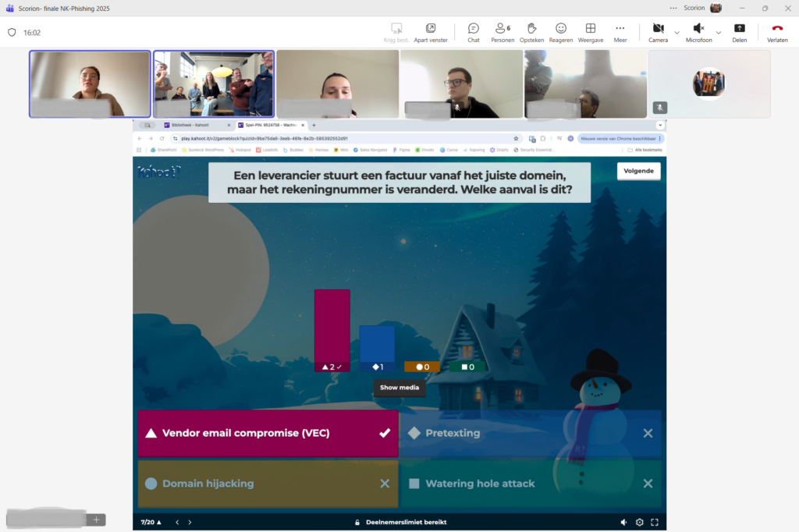Open Meer options menu
The image size is (799, 532).
(x=620, y=32)
